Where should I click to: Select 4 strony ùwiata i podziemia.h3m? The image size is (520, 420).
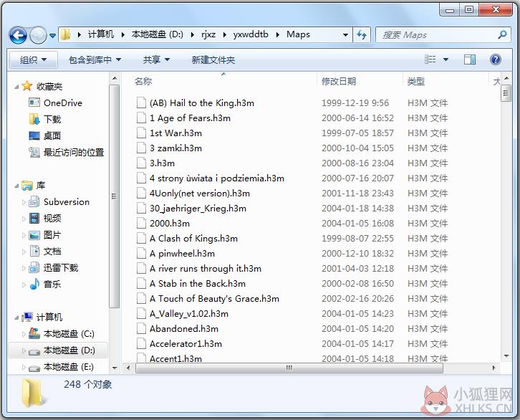tap(216, 178)
